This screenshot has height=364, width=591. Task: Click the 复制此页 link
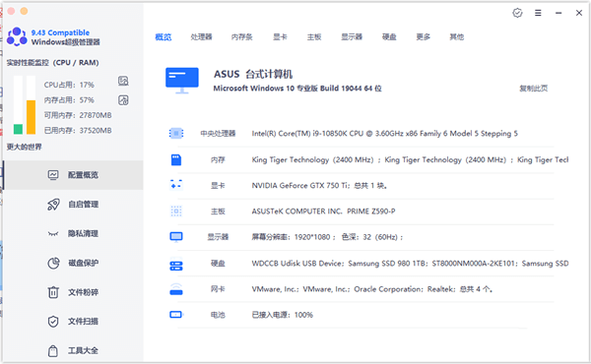(533, 89)
